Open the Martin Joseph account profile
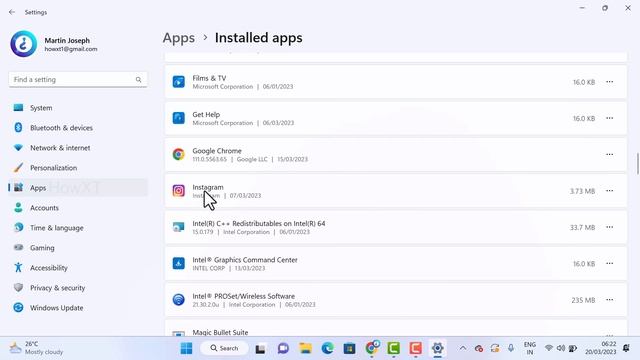The image size is (640, 360). [54, 44]
